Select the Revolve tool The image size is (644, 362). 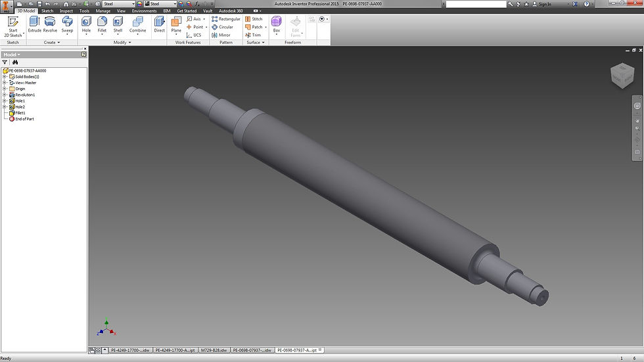(50, 24)
